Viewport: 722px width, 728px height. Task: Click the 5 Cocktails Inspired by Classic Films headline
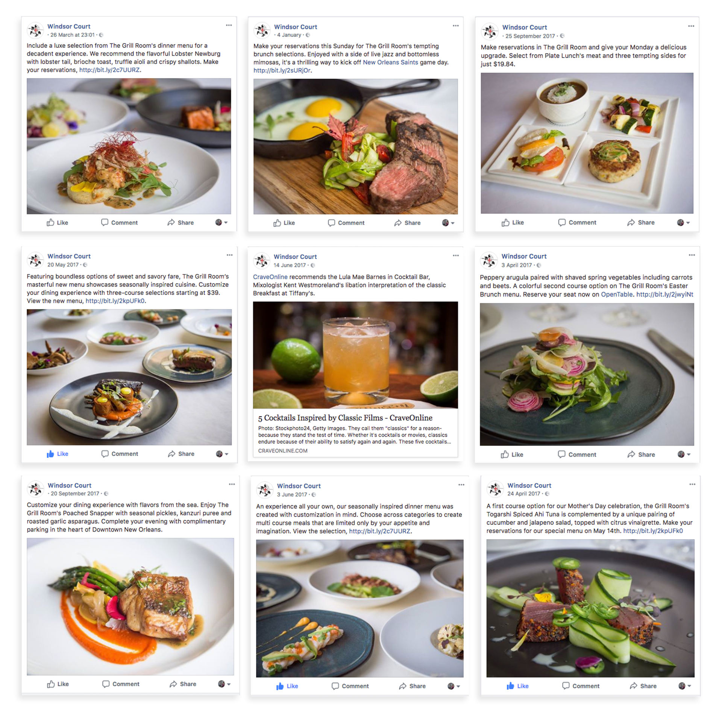345,418
